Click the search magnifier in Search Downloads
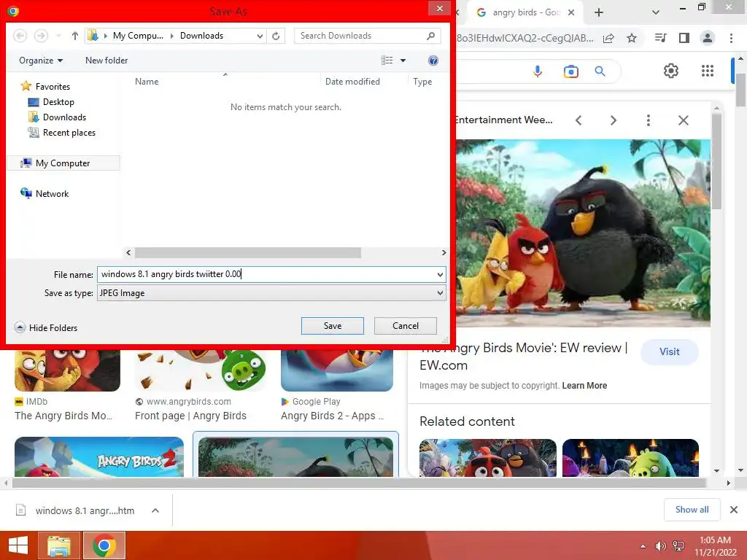The image size is (747, 560). [x=430, y=36]
